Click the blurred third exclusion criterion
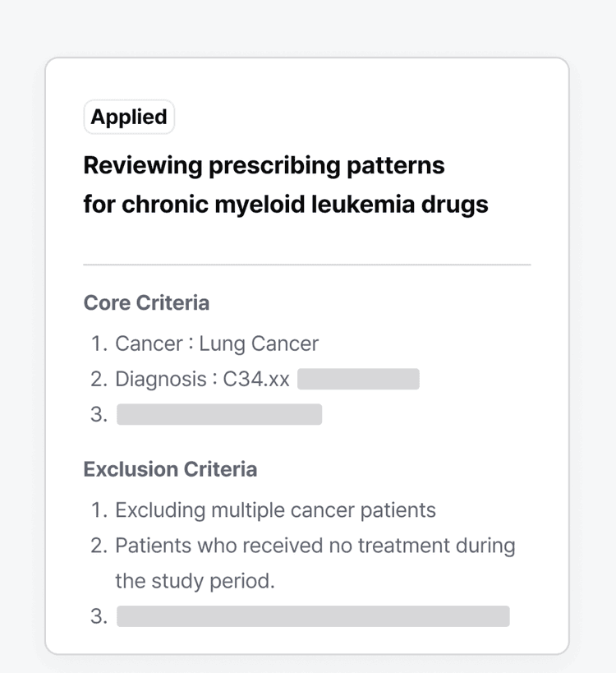616x673 pixels. click(x=313, y=616)
